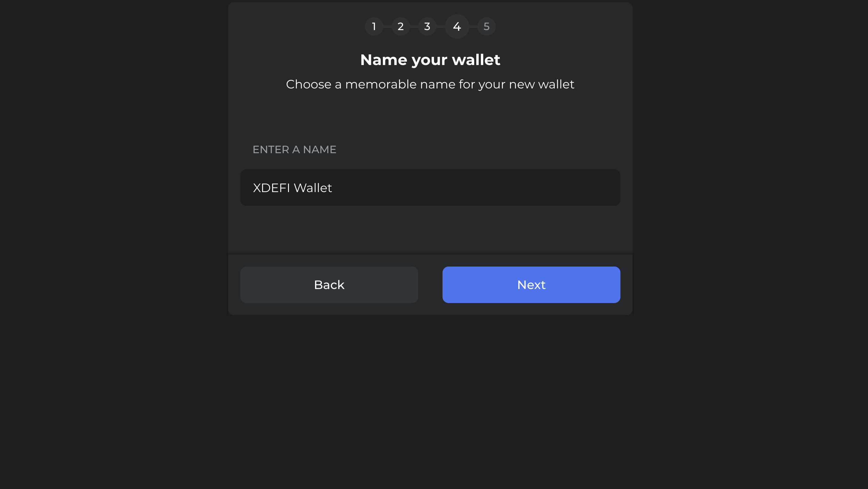Click the dimmed last step number
Viewport: 868px width, 489px height.
(486, 26)
